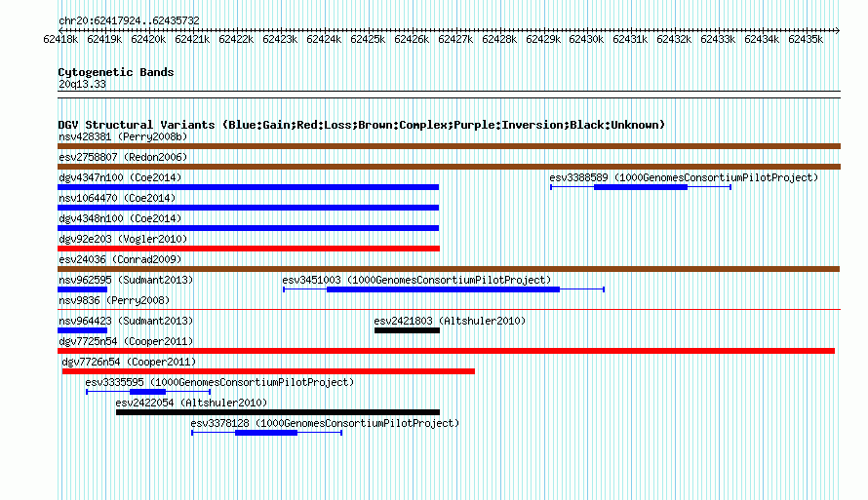Click the 62430k ruler tick label

click(586, 39)
